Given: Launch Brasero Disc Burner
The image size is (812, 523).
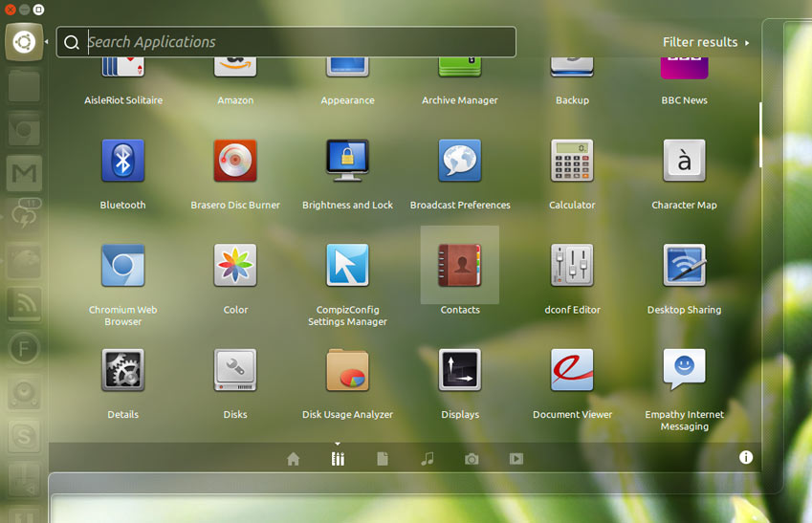Looking at the screenshot, I should 235,161.
